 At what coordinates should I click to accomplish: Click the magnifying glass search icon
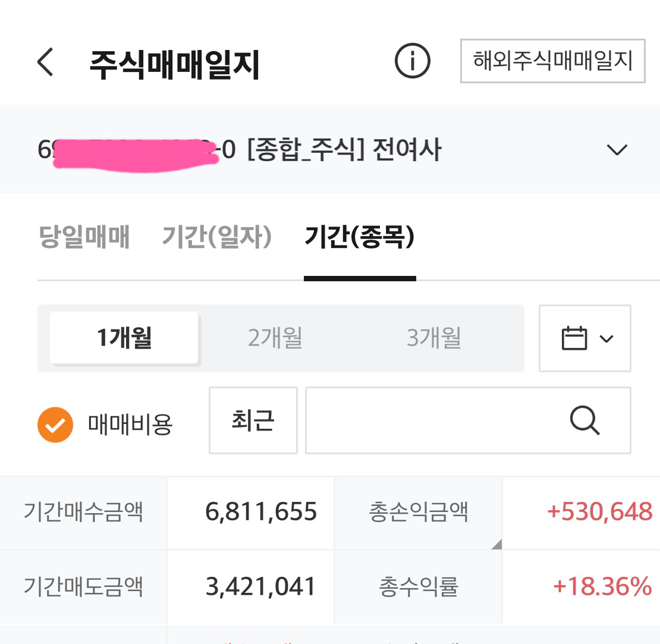click(x=585, y=421)
